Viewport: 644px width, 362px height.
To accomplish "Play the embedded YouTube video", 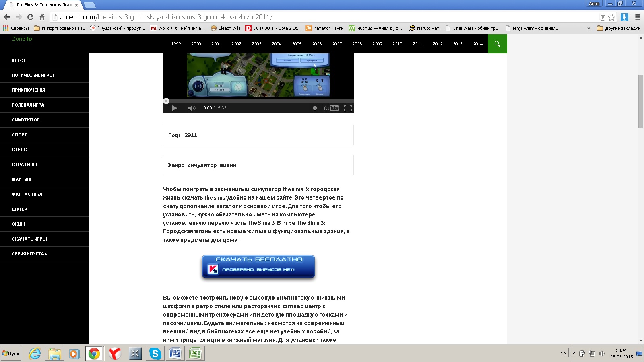I will 174,108.
